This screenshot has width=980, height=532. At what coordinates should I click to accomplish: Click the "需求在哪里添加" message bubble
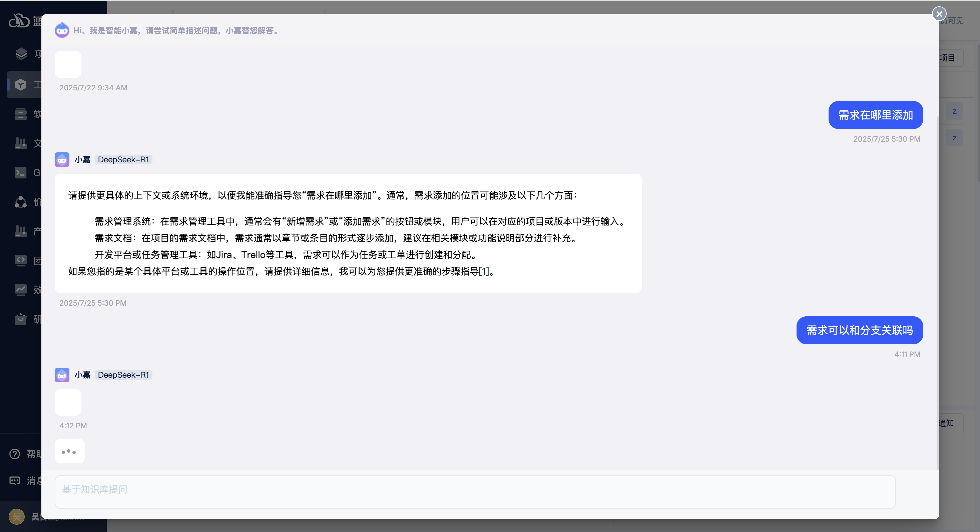[x=875, y=115]
